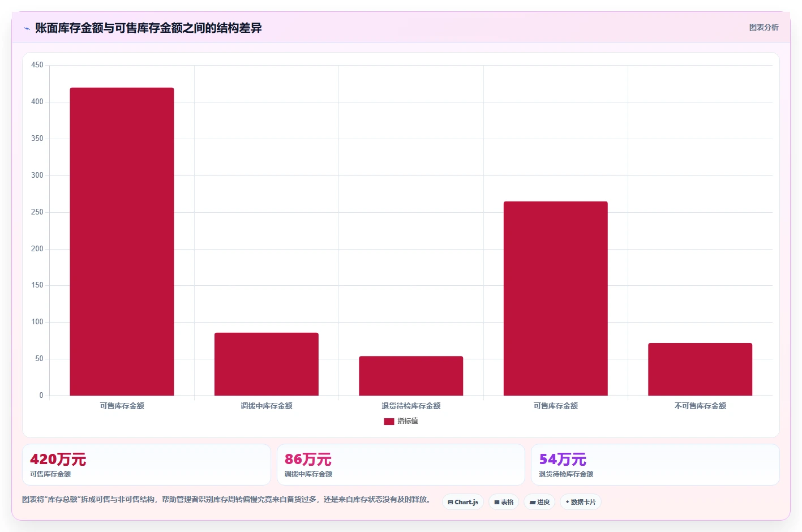Click the 退货待检库存金额 bar in the chart

[411, 376]
